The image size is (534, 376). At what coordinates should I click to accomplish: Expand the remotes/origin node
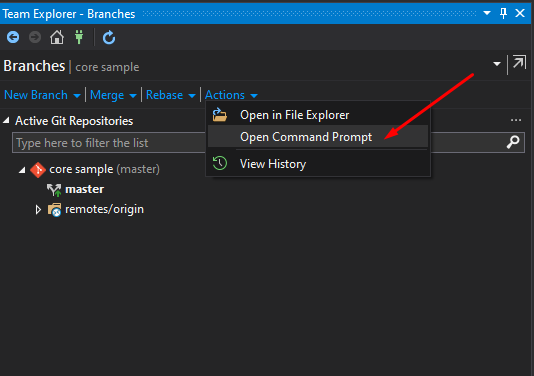coord(38,210)
